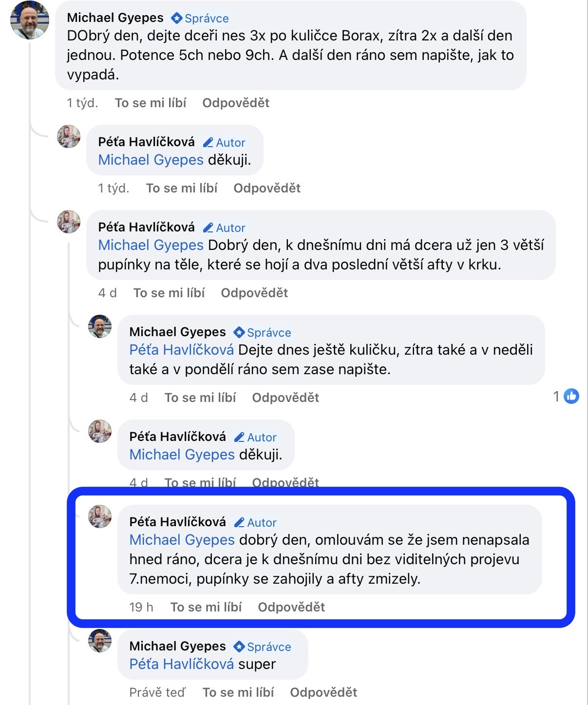The width and height of the screenshot is (588, 705).
Task: Like the 'super' reply with 'To se mi líbí'
Action: pos(238,692)
